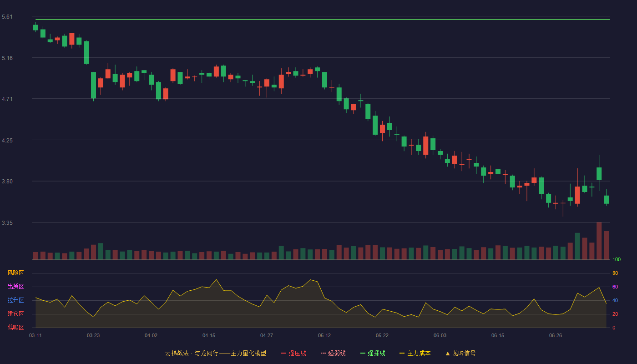Click the 03-11 date axis label
The height and width of the screenshot is (364, 637).
[35, 335]
